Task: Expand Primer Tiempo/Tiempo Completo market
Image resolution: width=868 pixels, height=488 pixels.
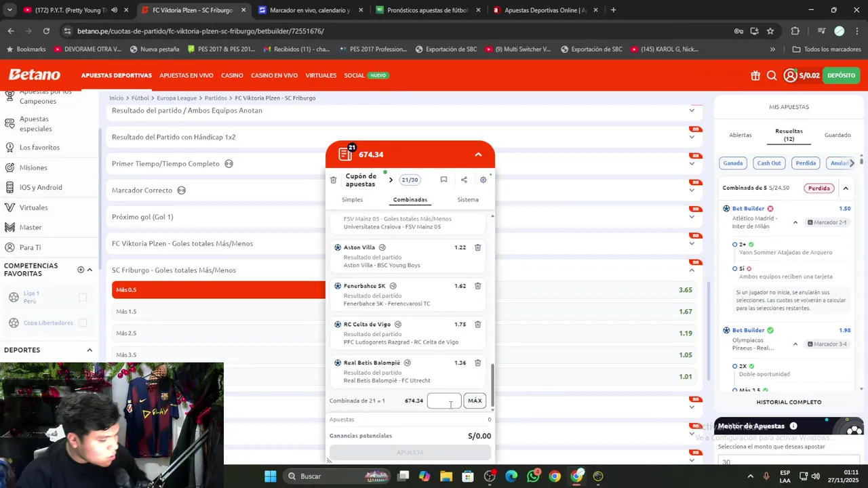Action: pyautogui.click(x=692, y=163)
